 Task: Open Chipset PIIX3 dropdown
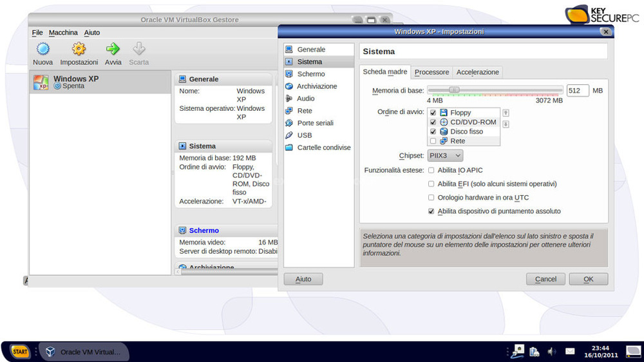click(445, 156)
